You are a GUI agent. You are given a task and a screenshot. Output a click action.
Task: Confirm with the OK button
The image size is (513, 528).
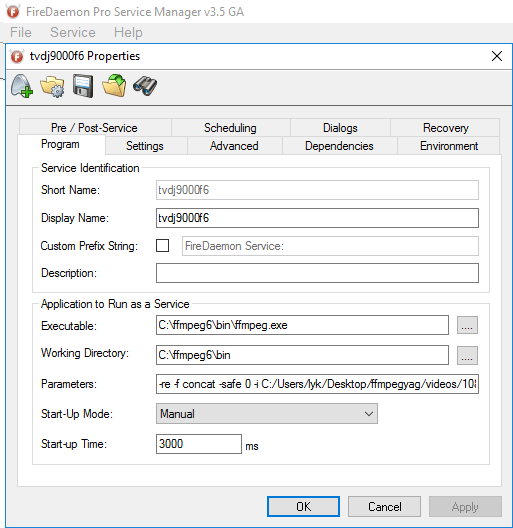click(x=303, y=506)
